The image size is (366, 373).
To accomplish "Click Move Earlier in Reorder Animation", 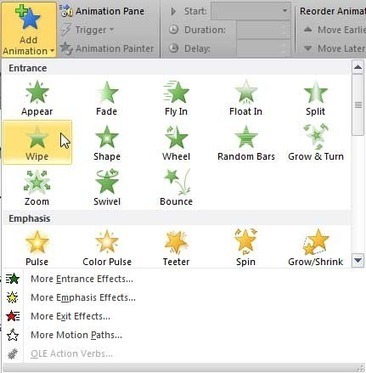I will (334, 30).
